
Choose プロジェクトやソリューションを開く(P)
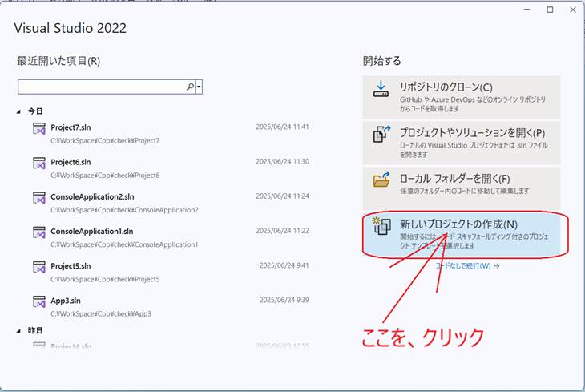click(462, 143)
